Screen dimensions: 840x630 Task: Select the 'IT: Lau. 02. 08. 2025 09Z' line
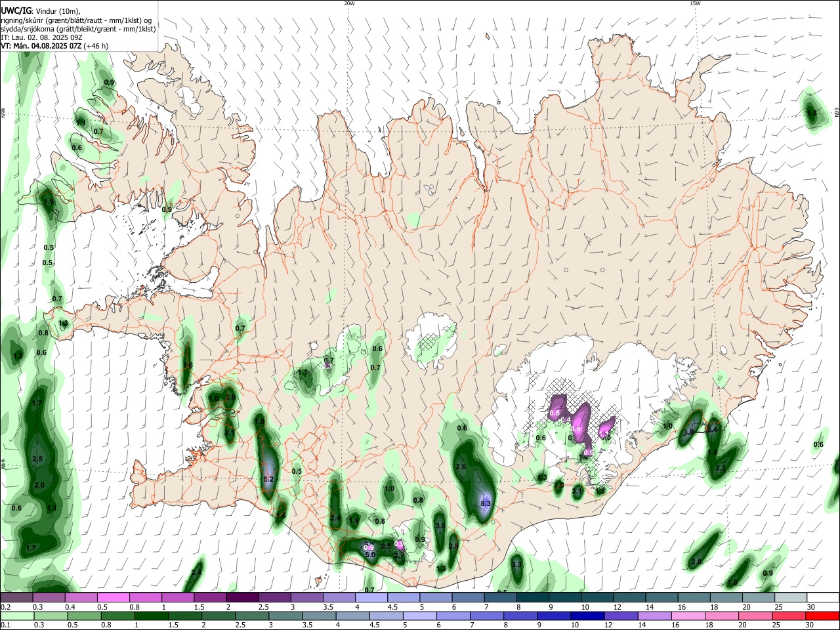tap(41, 37)
